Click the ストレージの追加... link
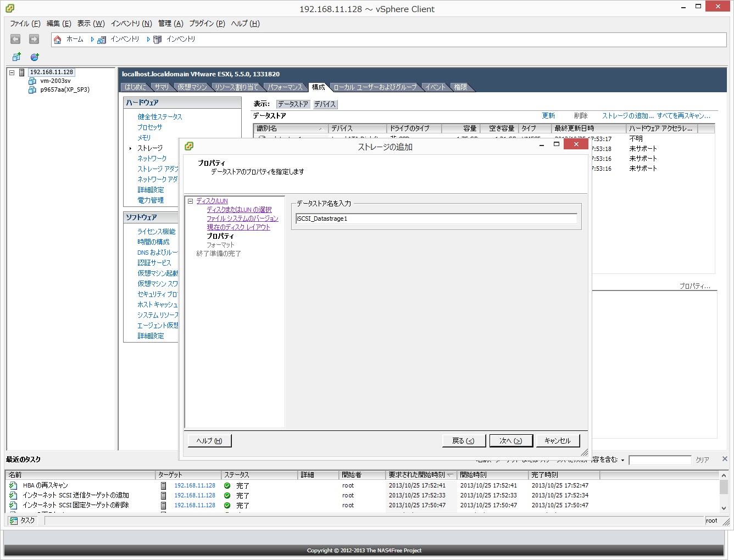 628,116
